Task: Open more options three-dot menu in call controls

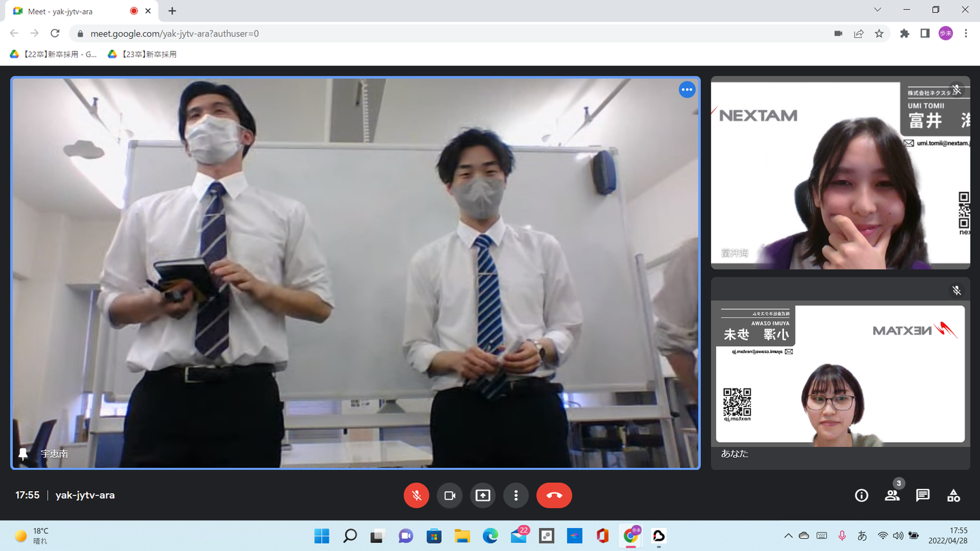Action: click(516, 495)
